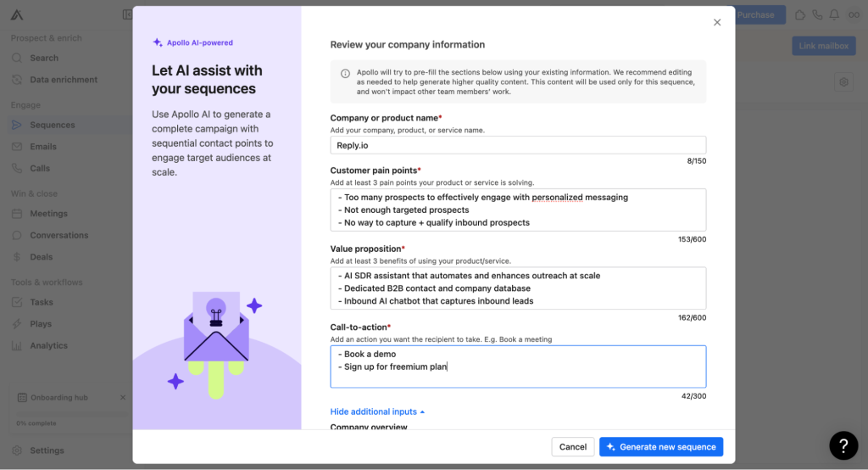The width and height of the screenshot is (868, 470).
Task: Click the phone dialer icon in header
Action: (x=817, y=15)
